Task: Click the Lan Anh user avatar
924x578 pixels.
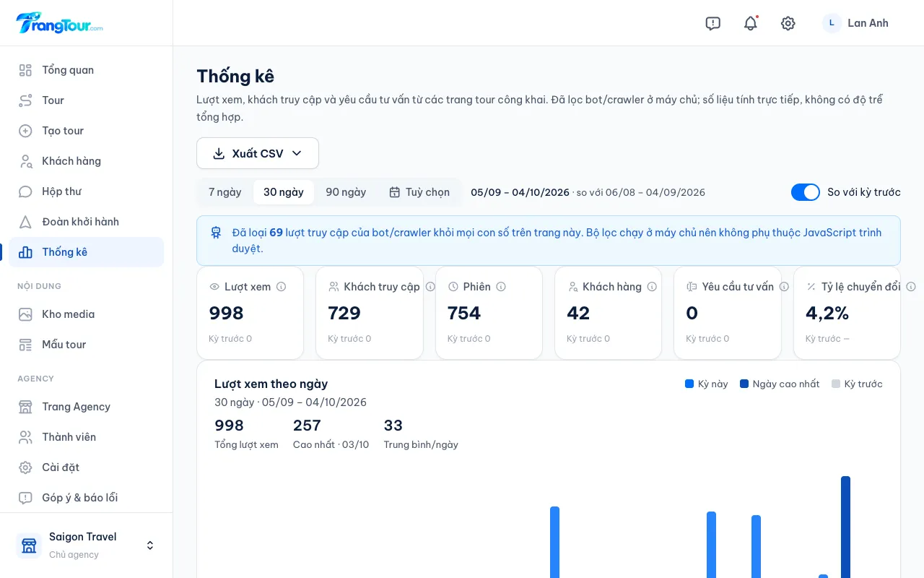Action: click(832, 23)
